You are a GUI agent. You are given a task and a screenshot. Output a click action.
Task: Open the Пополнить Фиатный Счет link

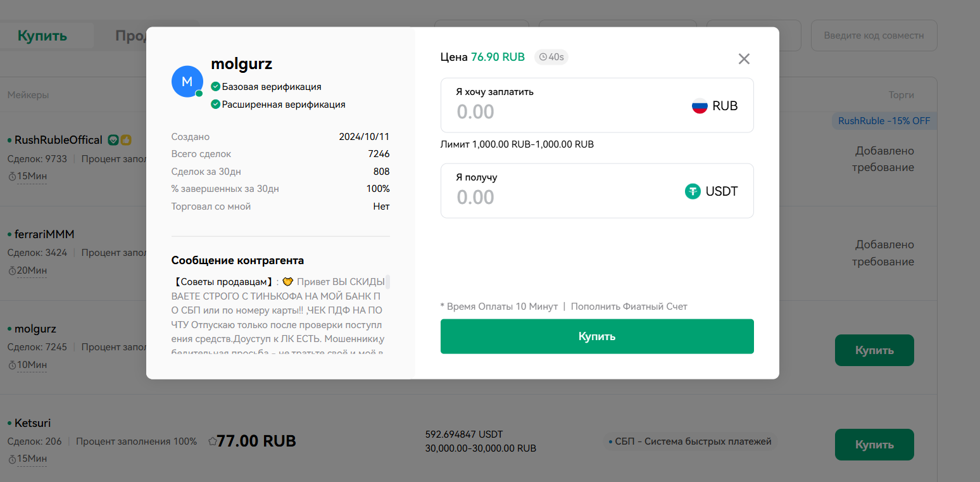(629, 307)
